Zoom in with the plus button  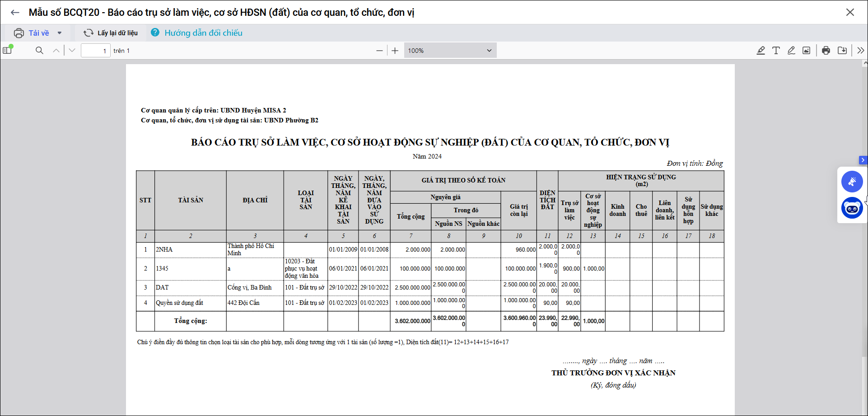395,51
